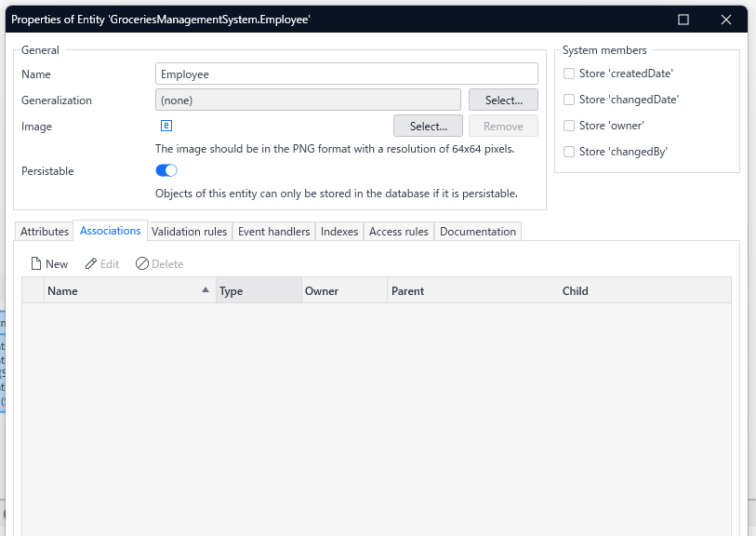Image resolution: width=756 pixels, height=536 pixels.
Task: Click the Delete button label
Action: click(167, 264)
